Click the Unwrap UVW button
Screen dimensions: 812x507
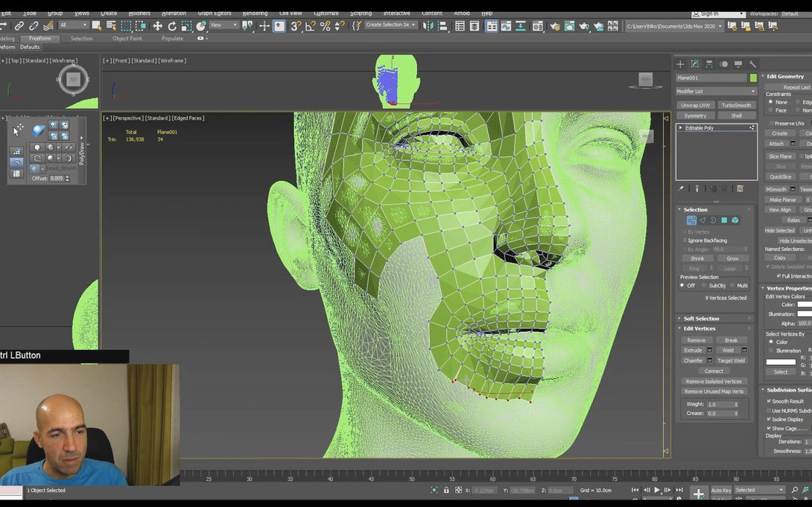695,105
